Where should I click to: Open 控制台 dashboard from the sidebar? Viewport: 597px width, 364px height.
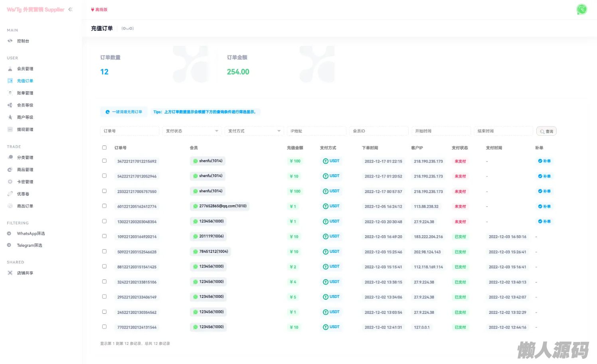(x=23, y=41)
